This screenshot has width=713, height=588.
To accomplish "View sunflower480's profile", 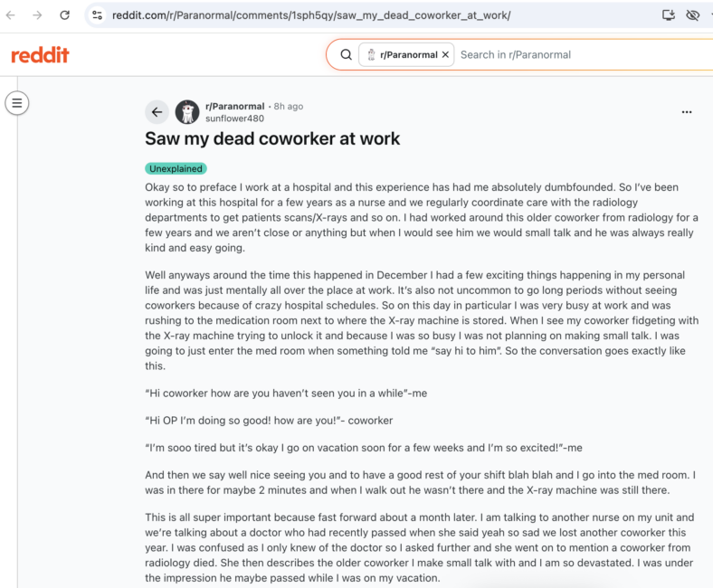I will point(234,119).
